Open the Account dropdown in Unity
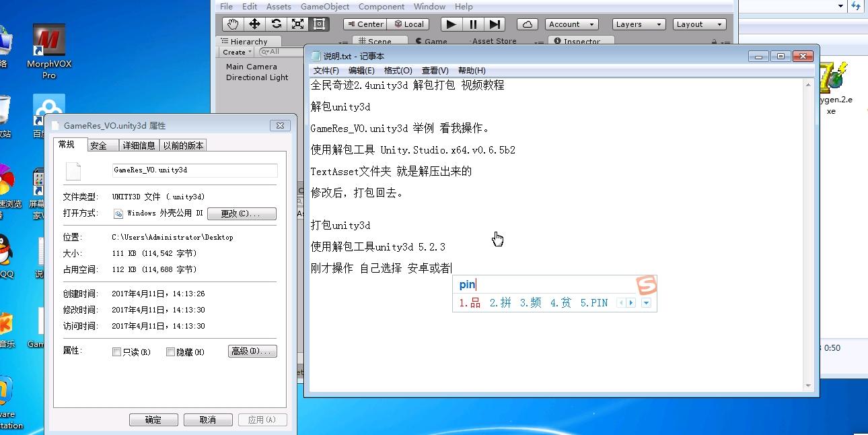Screen dimensions: 868x435 (x=573, y=24)
